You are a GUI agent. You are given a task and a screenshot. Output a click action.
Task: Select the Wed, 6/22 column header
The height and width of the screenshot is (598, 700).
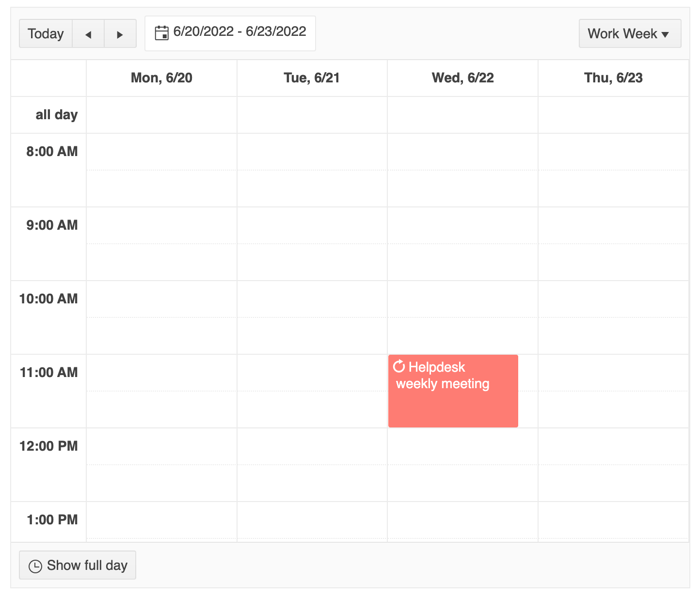462,78
